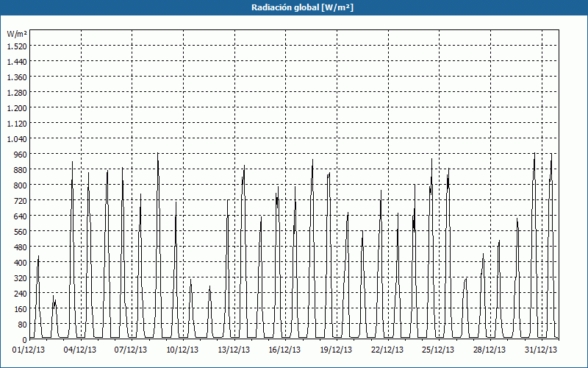Image resolution: width=588 pixels, height=368 pixels.
Task: Select the 16/12/13 x-axis label
Action: [x=286, y=350]
